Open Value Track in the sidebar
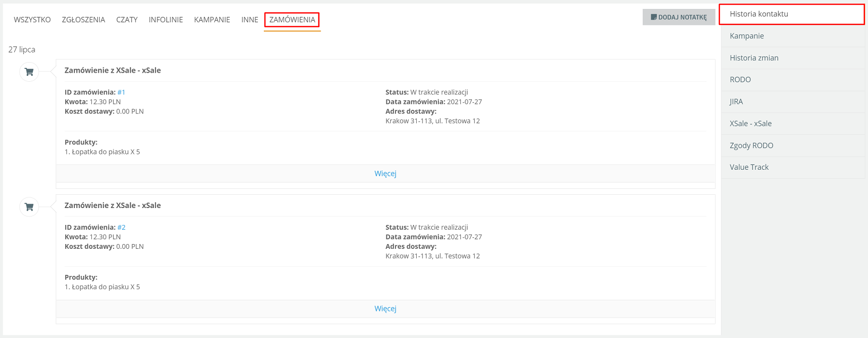The height and width of the screenshot is (338, 868). click(x=793, y=167)
